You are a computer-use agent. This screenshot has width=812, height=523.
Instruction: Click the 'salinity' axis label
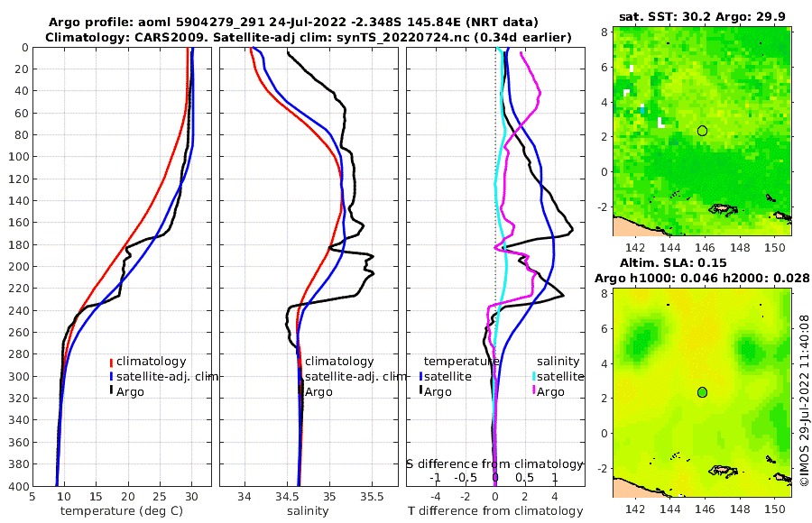(308, 511)
